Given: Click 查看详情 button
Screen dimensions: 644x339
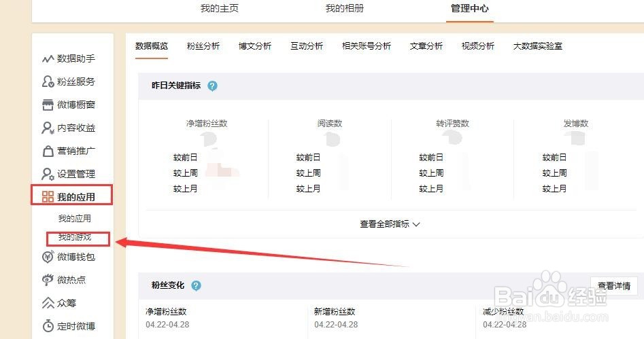Looking at the screenshot, I should click(614, 285).
